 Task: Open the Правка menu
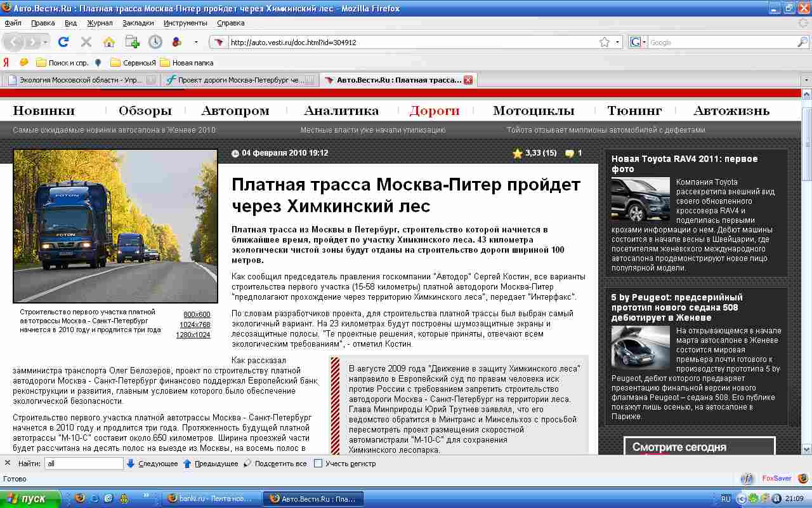[43, 23]
